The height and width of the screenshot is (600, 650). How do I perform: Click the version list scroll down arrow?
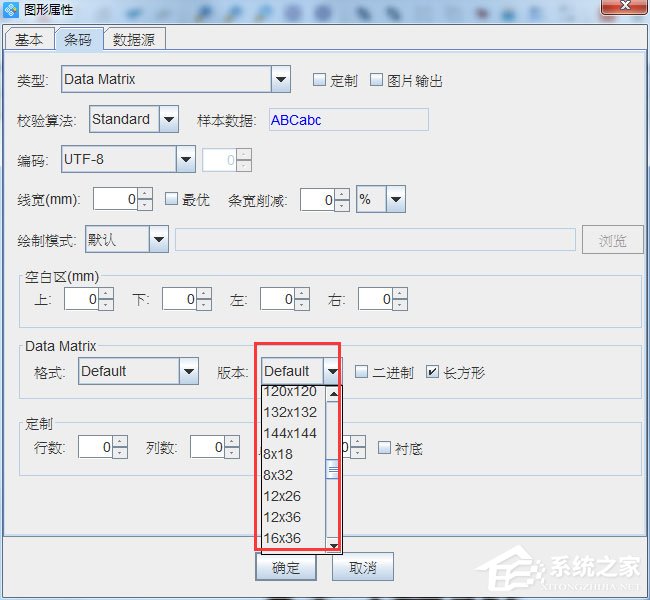tap(333, 544)
